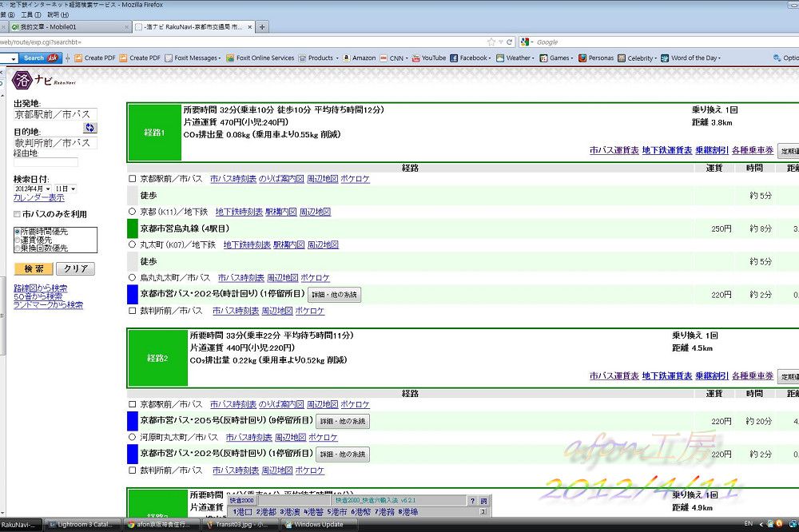The height and width of the screenshot is (532, 799).
Task: Open the 11日 day dropdown
Action: pos(66,189)
